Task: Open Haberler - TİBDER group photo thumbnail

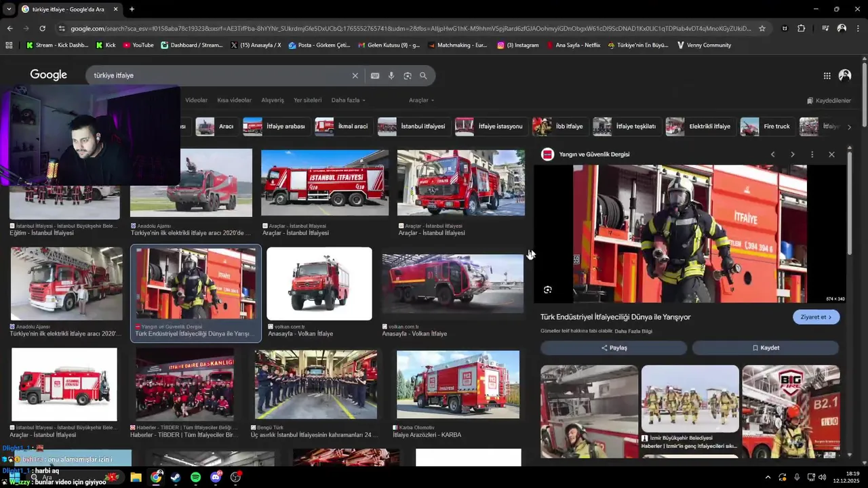Action: tap(184, 384)
